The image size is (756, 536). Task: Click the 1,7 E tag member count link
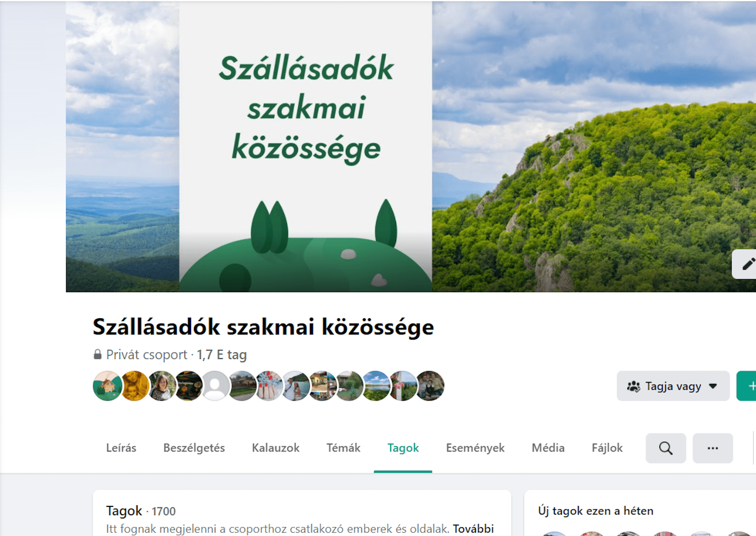coord(222,355)
